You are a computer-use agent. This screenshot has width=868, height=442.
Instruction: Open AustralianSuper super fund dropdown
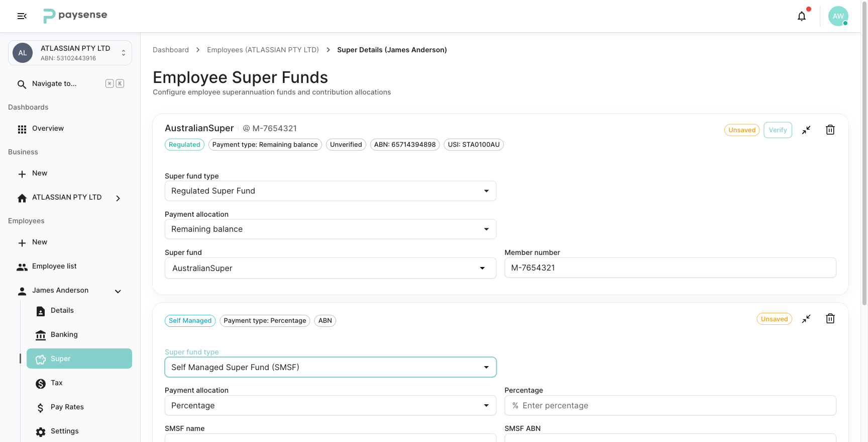pos(331,268)
